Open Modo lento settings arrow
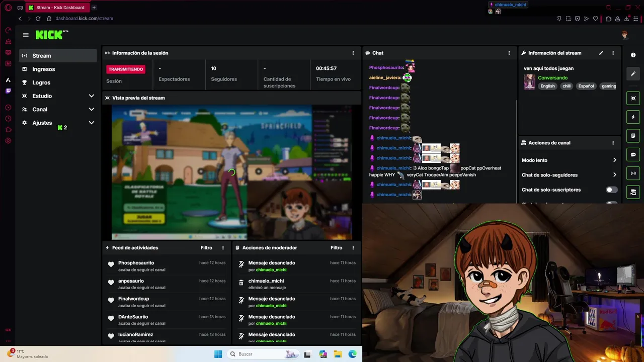The width and height of the screenshot is (644, 362). (x=614, y=160)
